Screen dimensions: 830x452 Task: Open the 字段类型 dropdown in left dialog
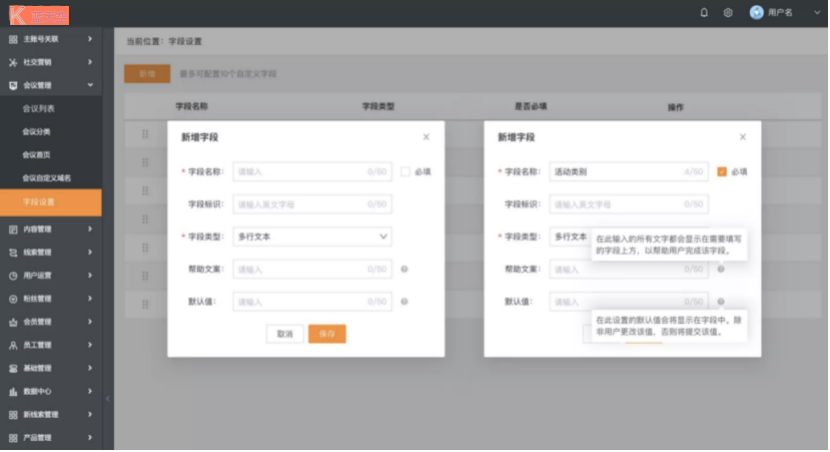[x=312, y=237]
